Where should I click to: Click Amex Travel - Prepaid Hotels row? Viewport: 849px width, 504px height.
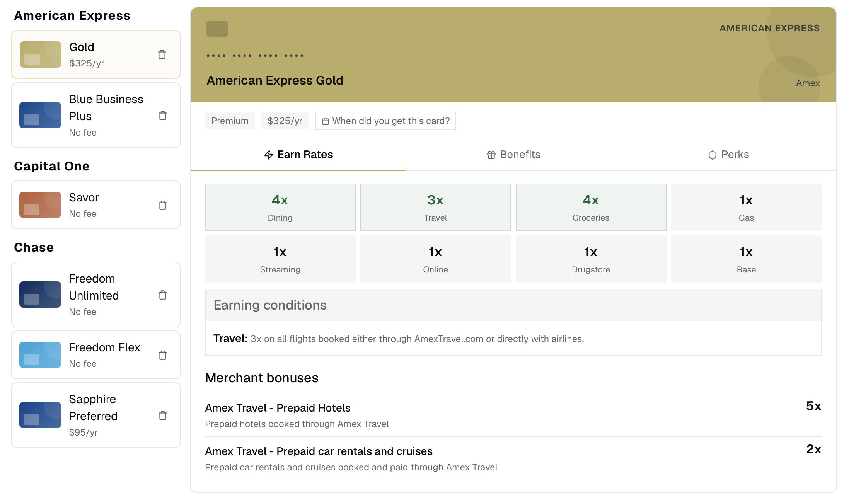[513, 415]
